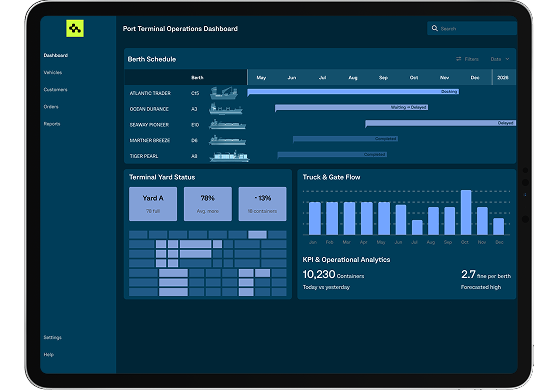Click the Port Terminal Operations Dashboard title

coord(180,29)
